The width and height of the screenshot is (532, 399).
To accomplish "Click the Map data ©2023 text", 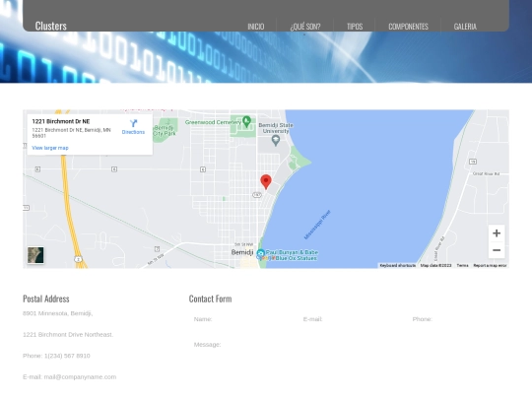I will pyautogui.click(x=435, y=265).
